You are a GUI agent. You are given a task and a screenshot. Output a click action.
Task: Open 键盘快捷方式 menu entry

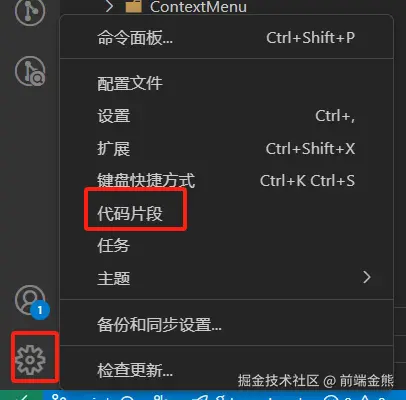pos(227,181)
